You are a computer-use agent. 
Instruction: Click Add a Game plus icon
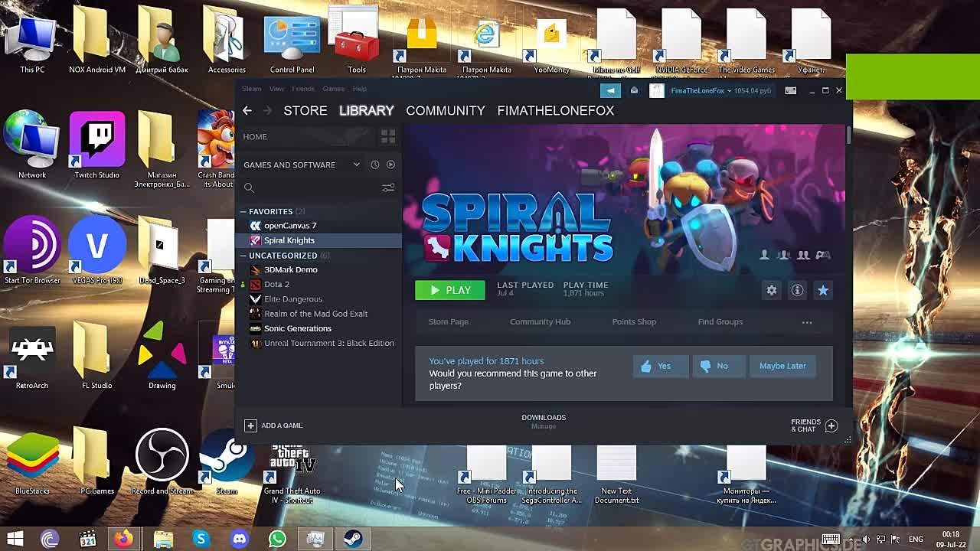click(250, 425)
